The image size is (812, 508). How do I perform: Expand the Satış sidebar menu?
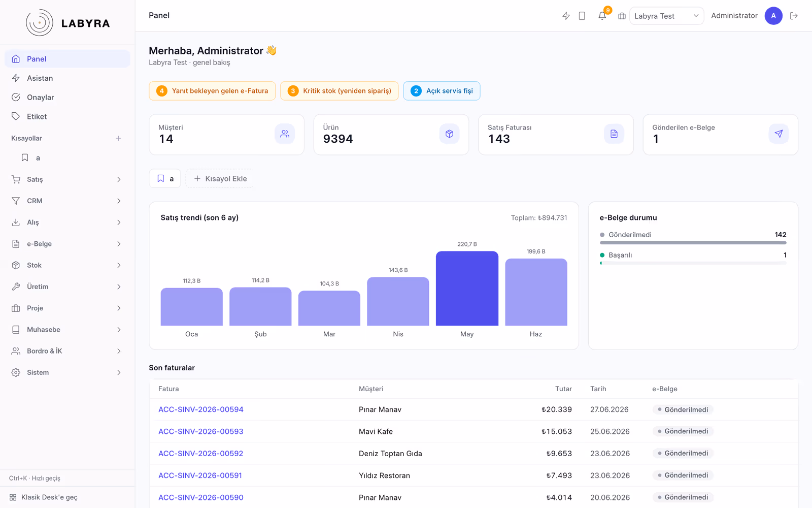tap(67, 179)
